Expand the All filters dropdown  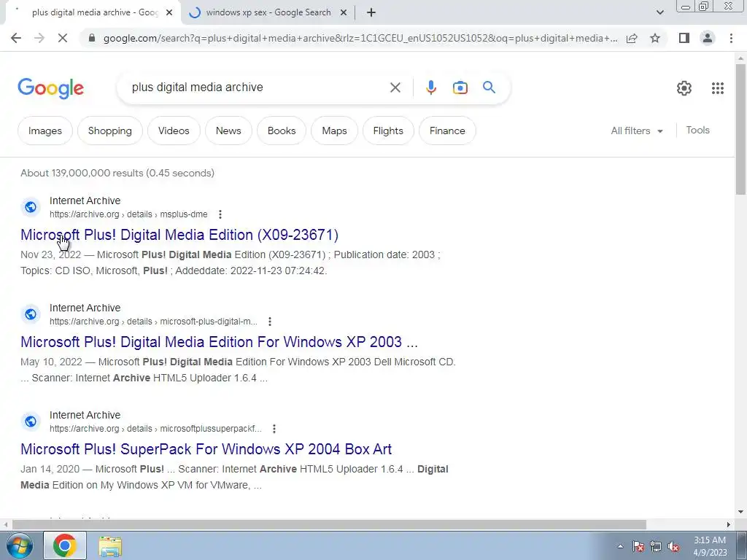(x=637, y=131)
